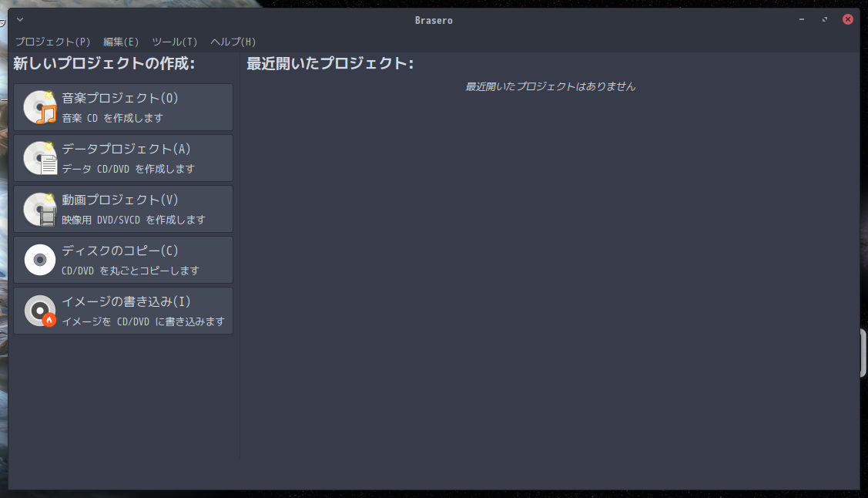Start a new 音楽プロジェクト(O)
Image resolution: width=868 pixels, height=498 pixels.
tap(123, 107)
